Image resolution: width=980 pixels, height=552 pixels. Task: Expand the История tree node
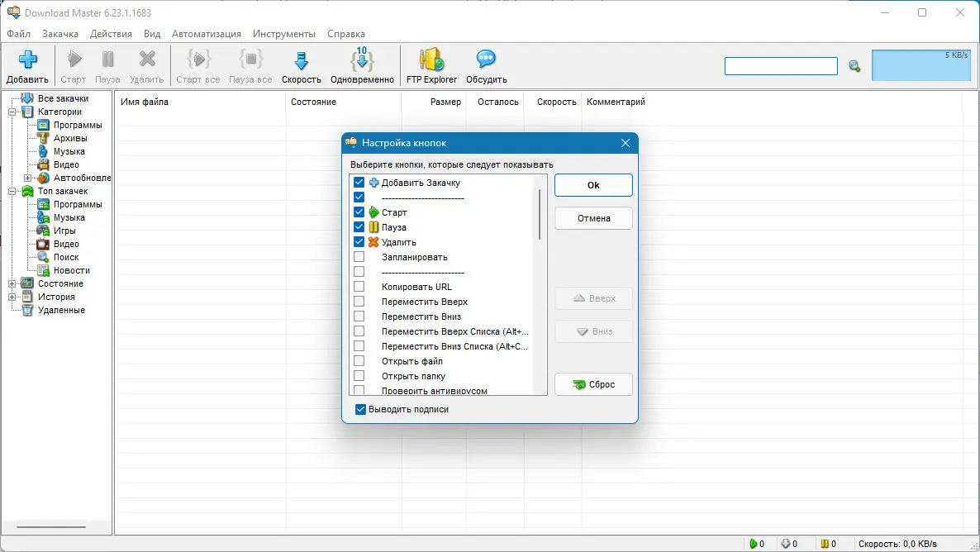12,297
